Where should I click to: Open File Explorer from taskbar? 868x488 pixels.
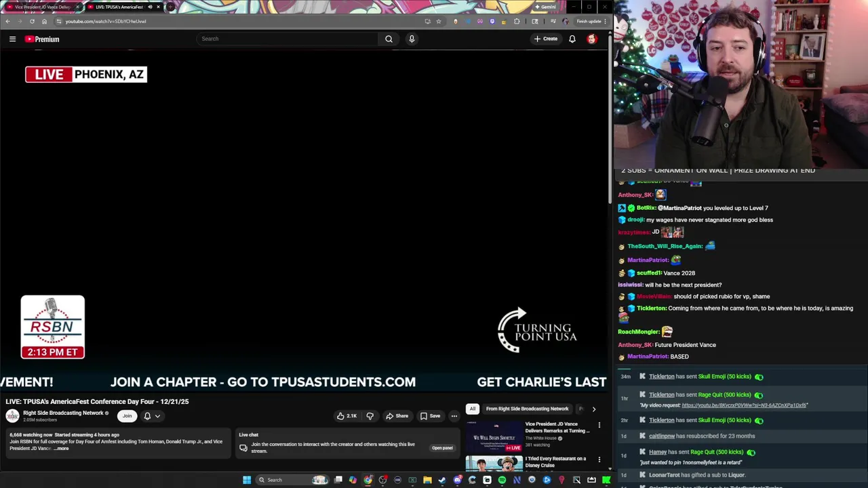click(427, 480)
